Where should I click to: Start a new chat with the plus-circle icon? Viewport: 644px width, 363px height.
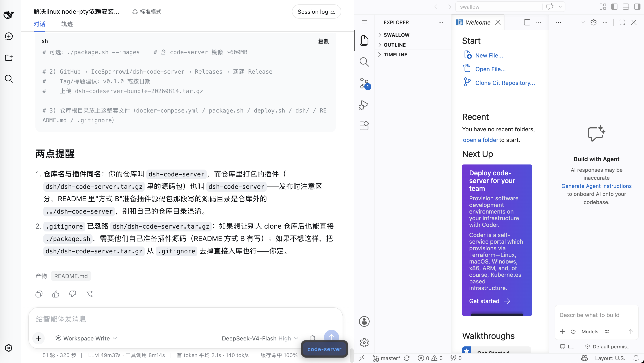point(9,36)
